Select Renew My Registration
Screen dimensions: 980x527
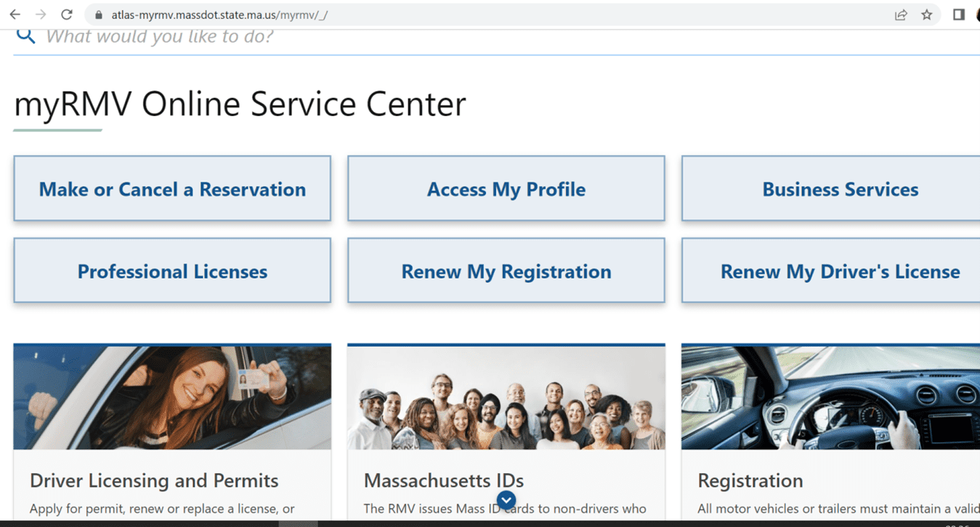(506, 270)
